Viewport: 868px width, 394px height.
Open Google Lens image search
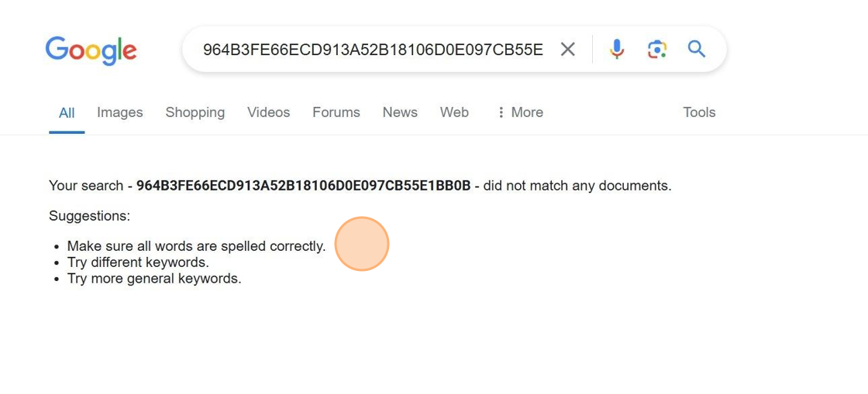(x=656, y=50)
